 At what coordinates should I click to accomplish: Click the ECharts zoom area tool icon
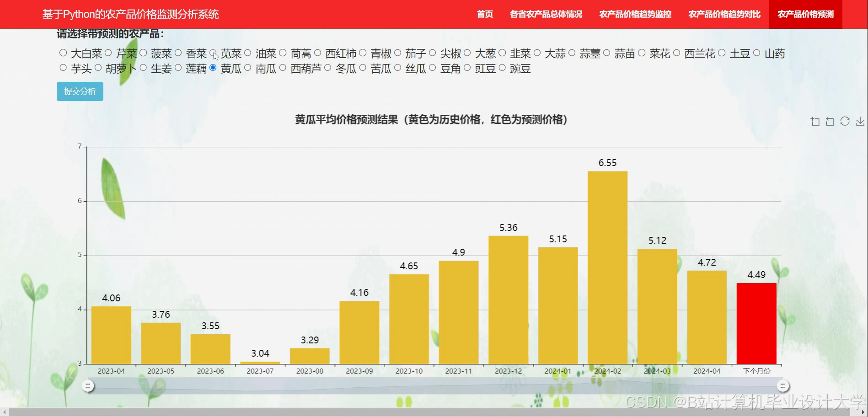click(x=815, y=121)
